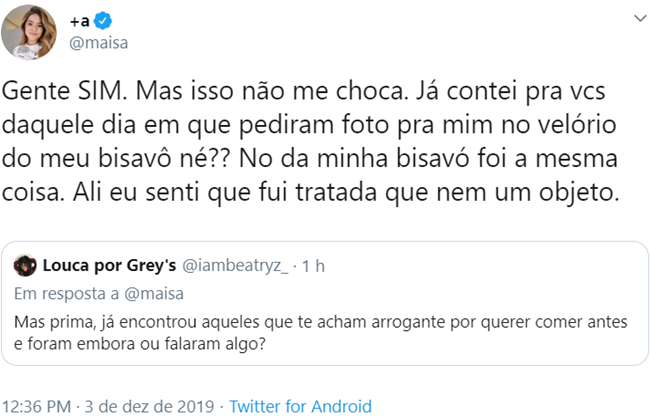Click the small avatar in quoted tweet
650x416 pixels.
click(27, 266)
